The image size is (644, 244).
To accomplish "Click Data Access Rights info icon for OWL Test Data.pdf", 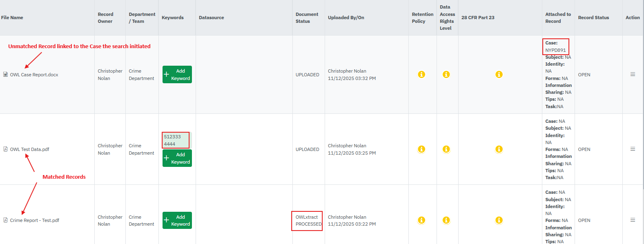I will [x=446, y=149].
